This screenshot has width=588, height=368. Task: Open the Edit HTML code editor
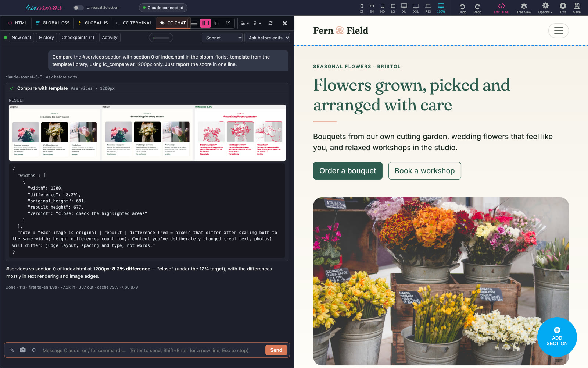502,8
